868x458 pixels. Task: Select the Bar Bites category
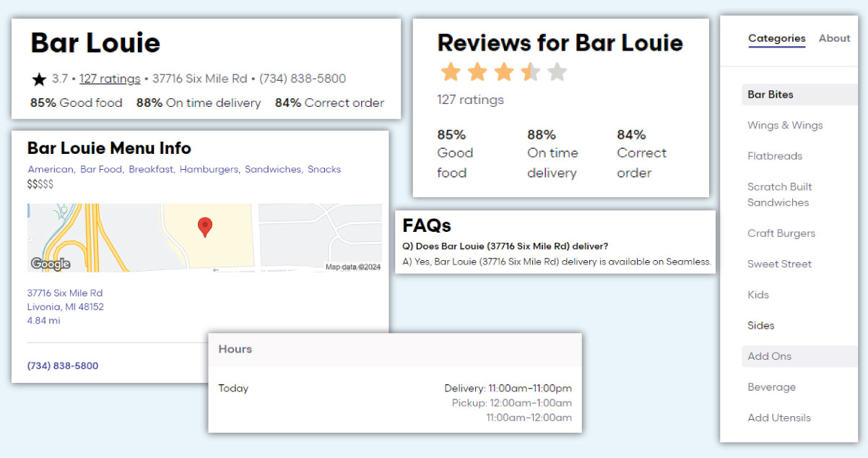(799, 95)
